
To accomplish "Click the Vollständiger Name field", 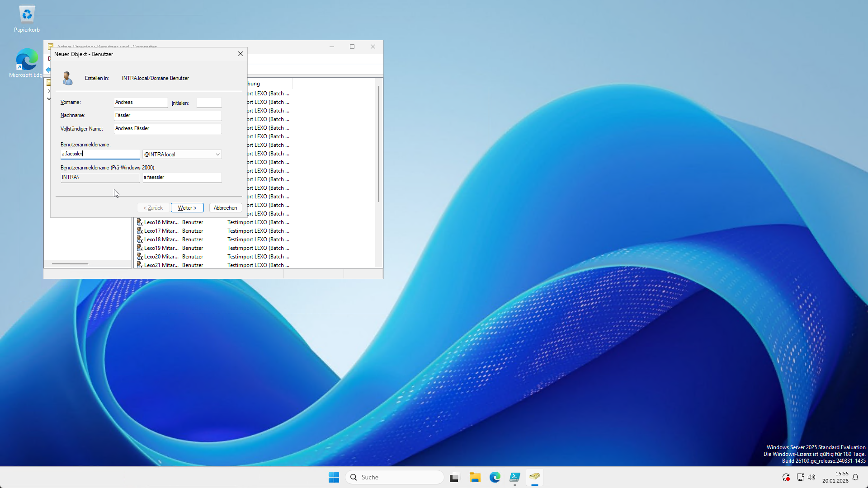I will tap(167, 129).
